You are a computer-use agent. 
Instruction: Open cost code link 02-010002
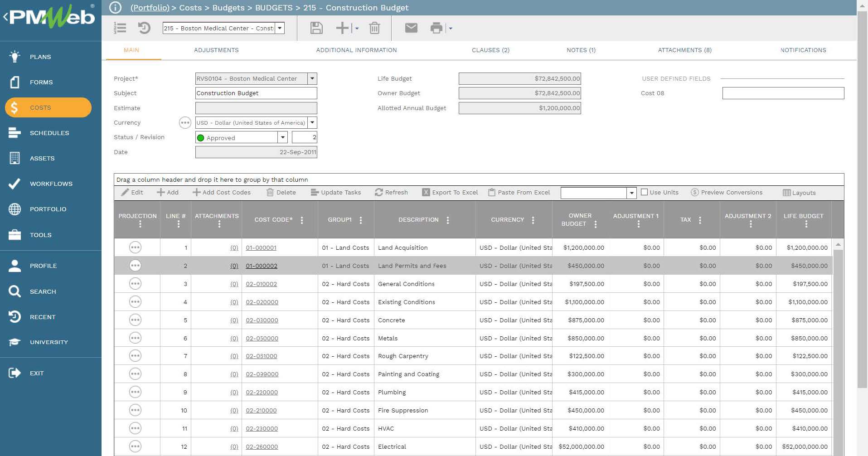coord(261,284)
